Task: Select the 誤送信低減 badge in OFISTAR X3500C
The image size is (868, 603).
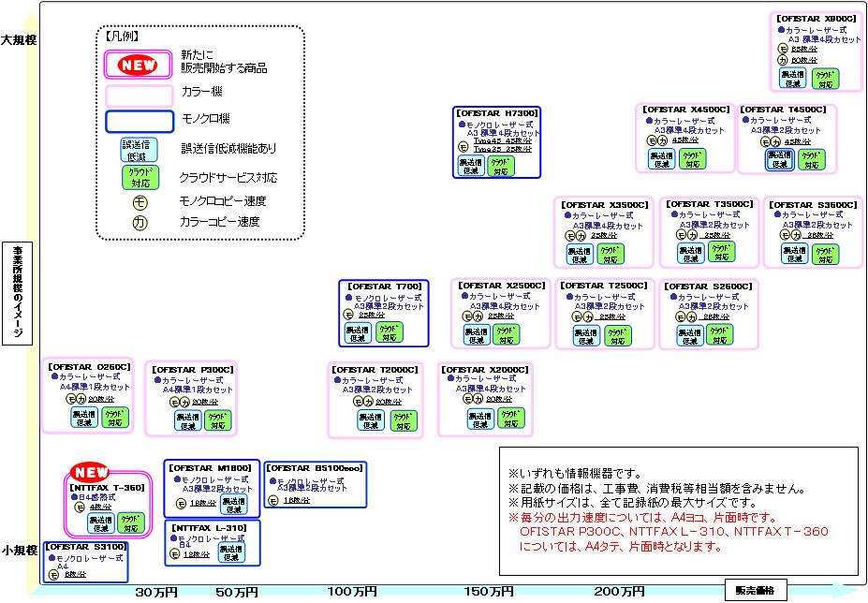Action: point(580,254)
